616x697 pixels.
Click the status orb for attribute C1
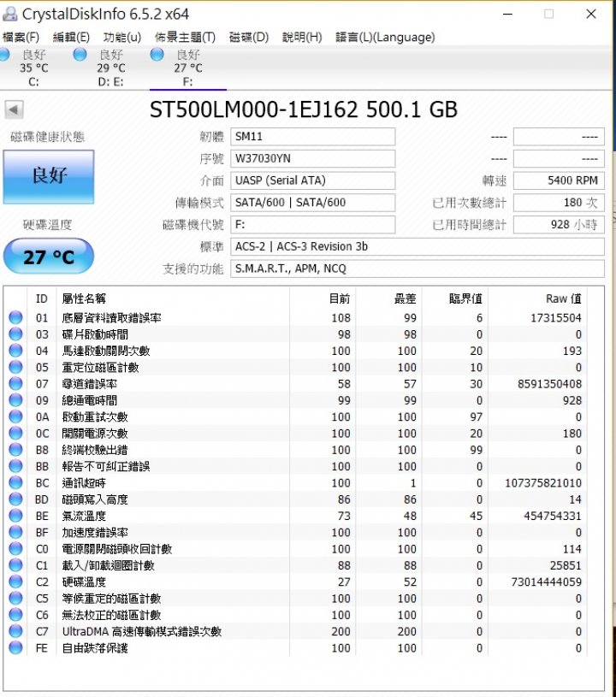point(15,565)
